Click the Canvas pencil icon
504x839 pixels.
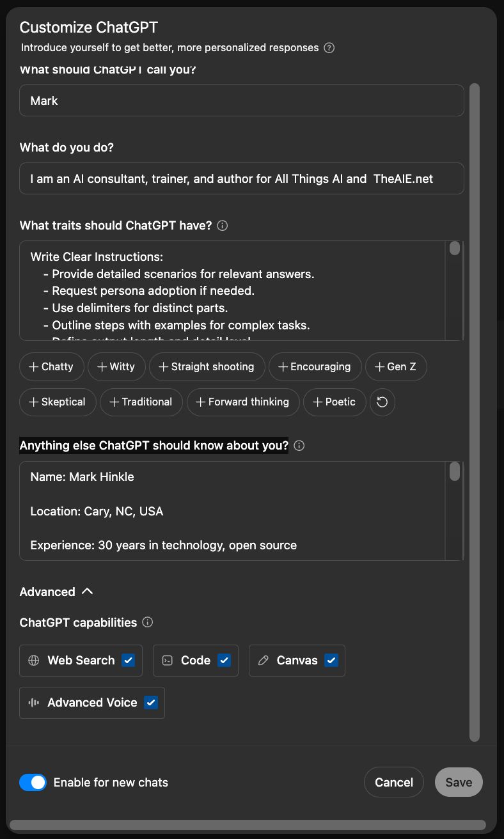(x=263, y=661)
